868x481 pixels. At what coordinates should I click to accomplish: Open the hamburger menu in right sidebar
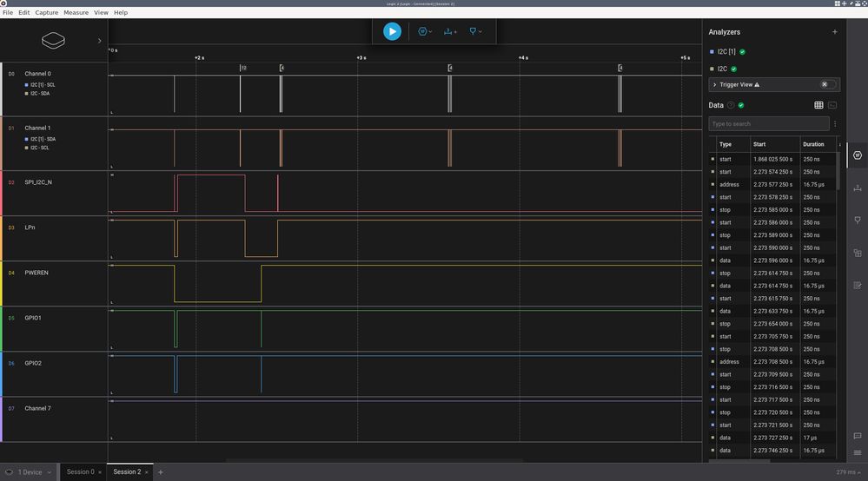pyautogui.click(x=857, y=453)
